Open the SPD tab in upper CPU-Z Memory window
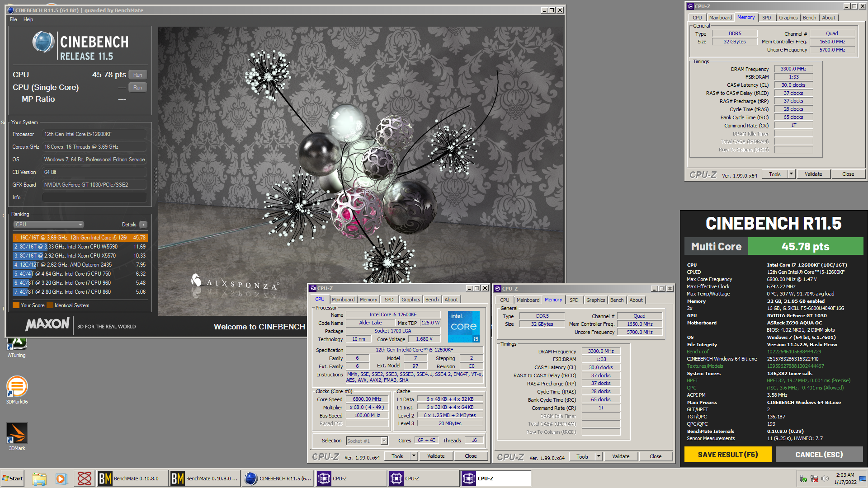 (767, 18)
